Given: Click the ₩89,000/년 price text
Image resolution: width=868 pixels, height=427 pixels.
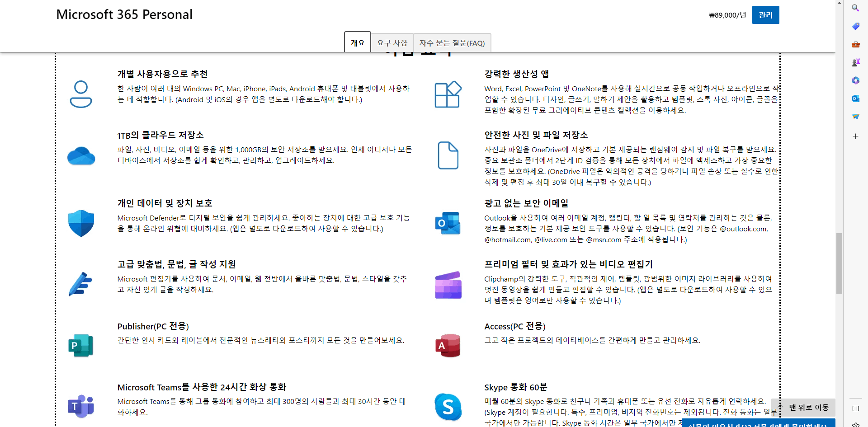Looking at the screenshot, I should (727, 15).
